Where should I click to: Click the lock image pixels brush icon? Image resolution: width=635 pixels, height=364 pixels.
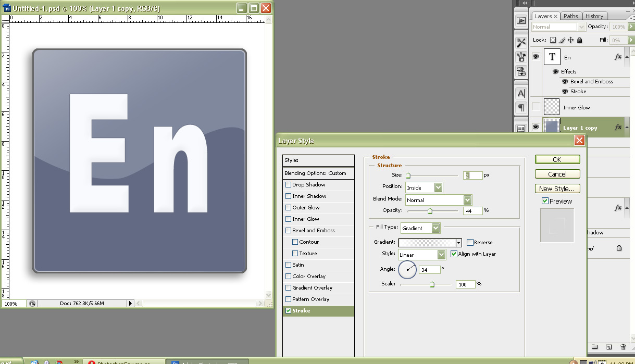[562, 40]
